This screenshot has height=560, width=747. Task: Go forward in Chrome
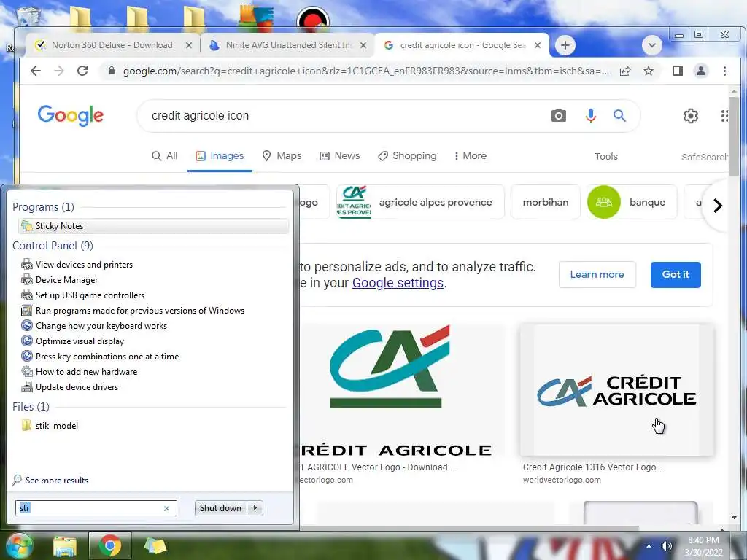[x=59, y=71]
